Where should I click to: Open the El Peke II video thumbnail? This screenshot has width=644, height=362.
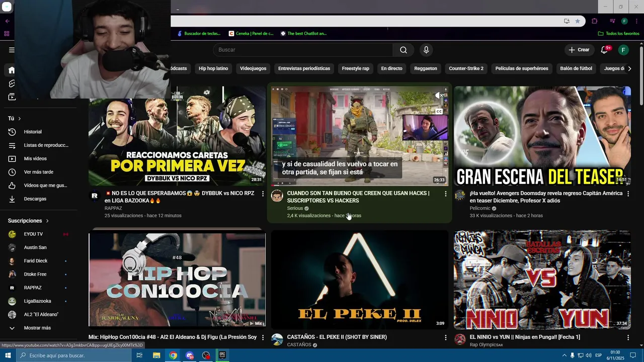click(359, 280)
